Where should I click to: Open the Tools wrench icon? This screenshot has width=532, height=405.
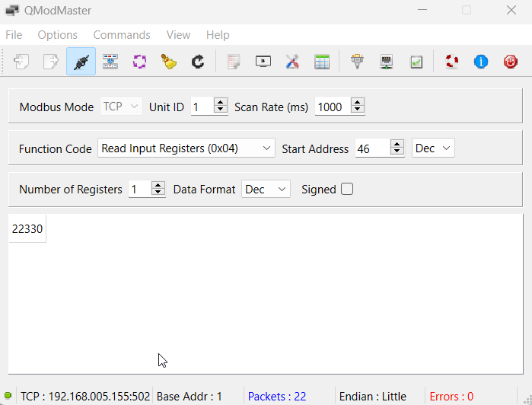click(x=292, y=62)
